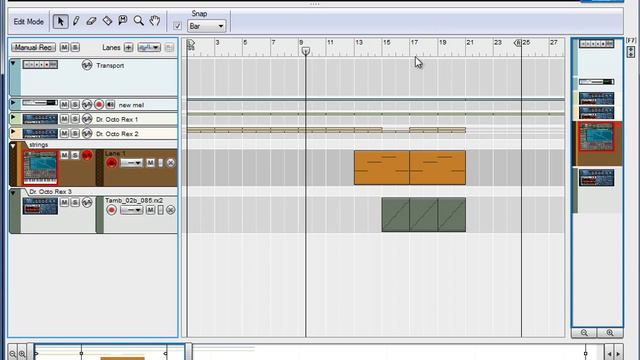
Task: Zoom in the rack navigator at right
Action: tap(610, 333)
